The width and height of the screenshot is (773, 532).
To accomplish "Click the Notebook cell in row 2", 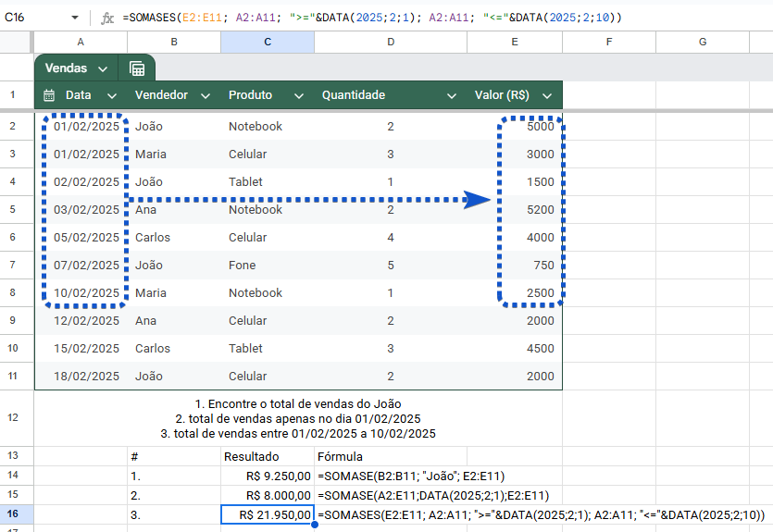I will click(256, 127).
